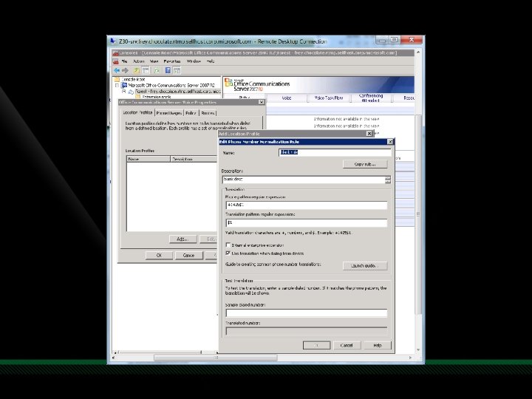Click Add... button in Voice Properties dialog
Image resolution: width=532 pixels, height=399 pixels.
(183, 239)
